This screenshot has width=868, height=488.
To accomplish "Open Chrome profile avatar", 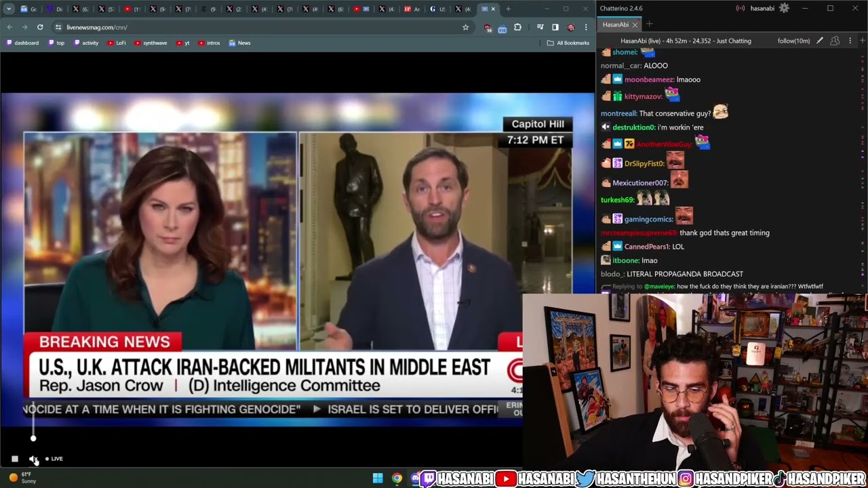I will tap(570, 27).
